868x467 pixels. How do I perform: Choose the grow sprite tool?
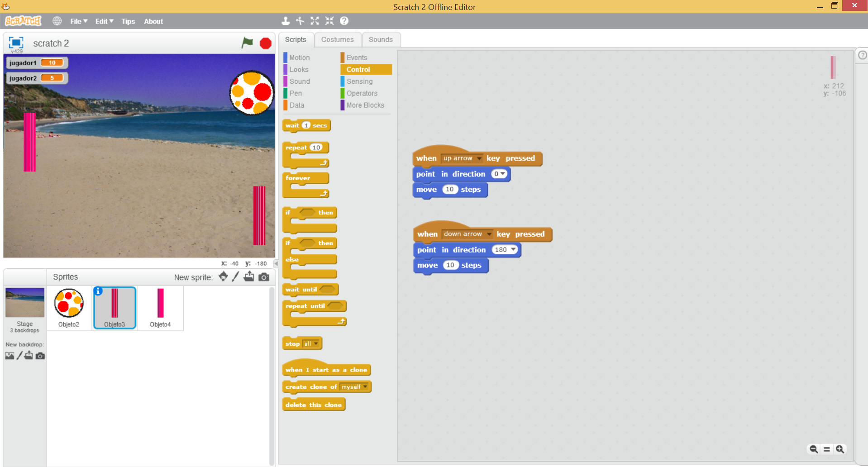315,21
